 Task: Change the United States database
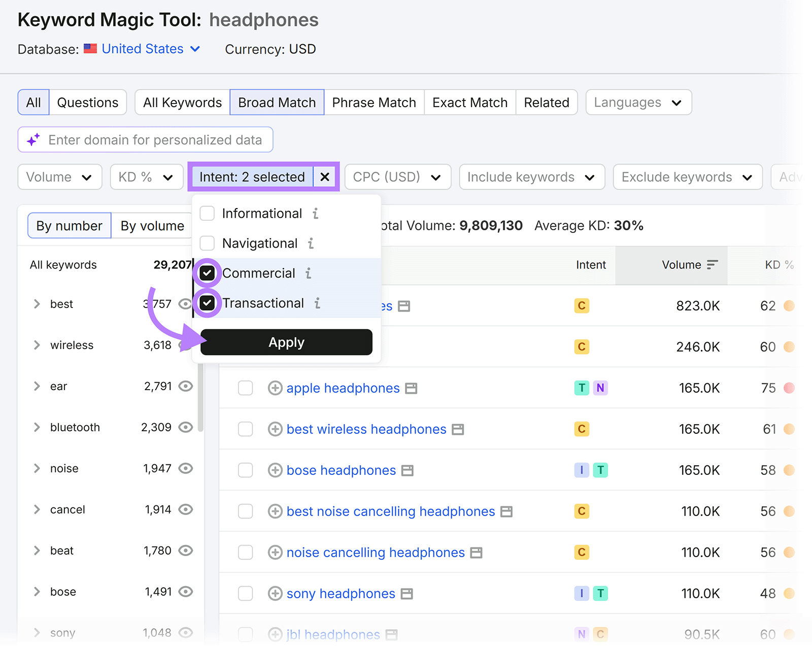pos(151,49)
